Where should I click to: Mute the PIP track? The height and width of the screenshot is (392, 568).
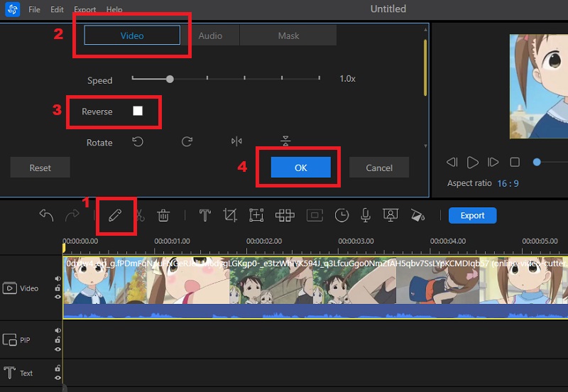coord(58,330)
